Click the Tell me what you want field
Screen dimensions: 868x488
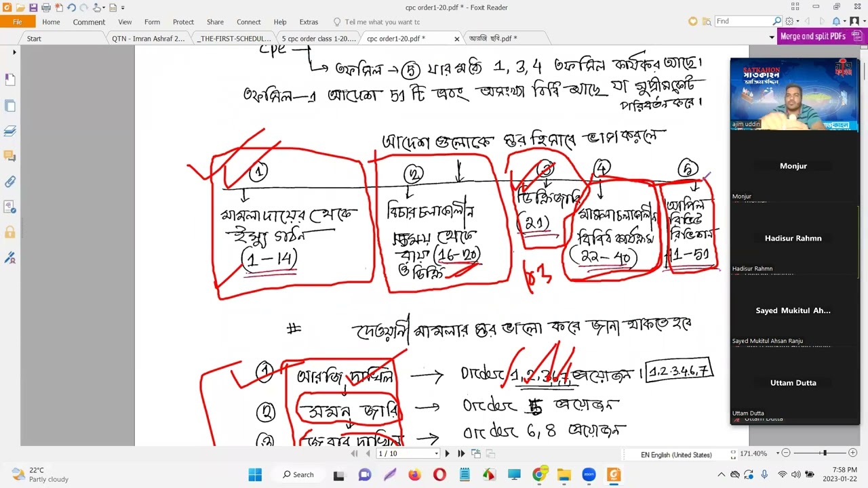coord(382,22)
